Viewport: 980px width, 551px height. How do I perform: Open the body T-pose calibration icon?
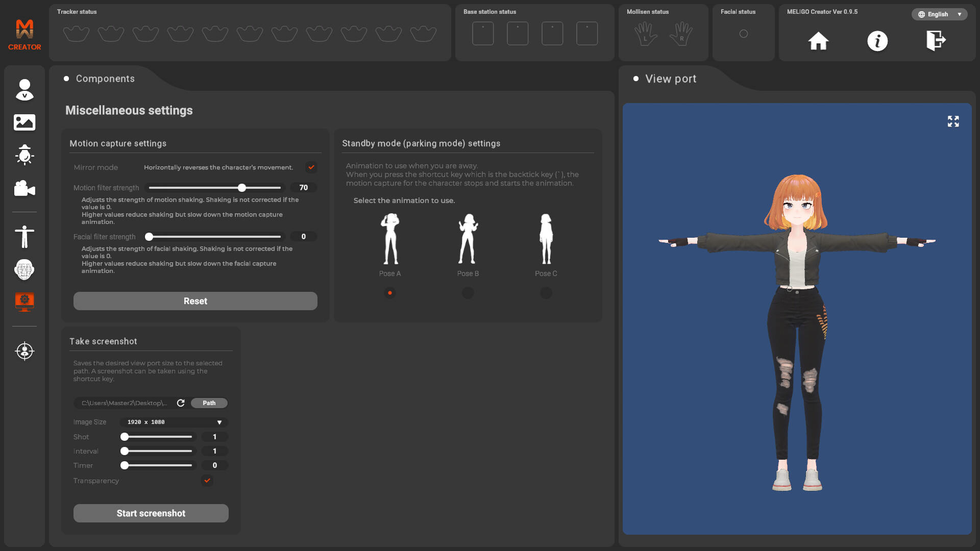(24, 237)
